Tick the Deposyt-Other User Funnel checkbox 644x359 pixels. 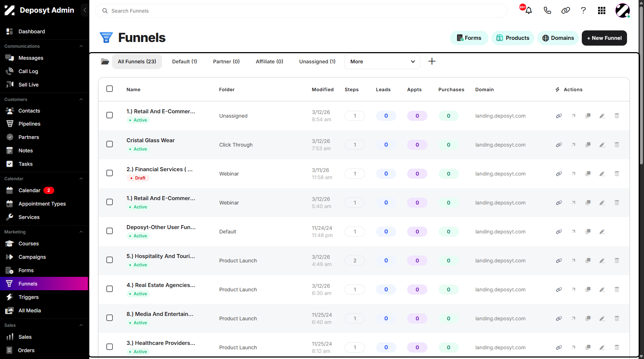click(x=110, y=231)
